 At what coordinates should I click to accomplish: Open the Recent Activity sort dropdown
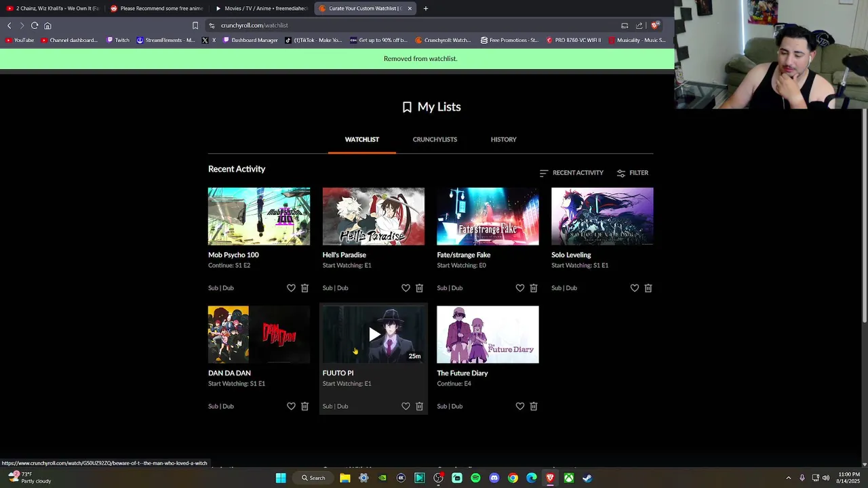pos(571,173)
